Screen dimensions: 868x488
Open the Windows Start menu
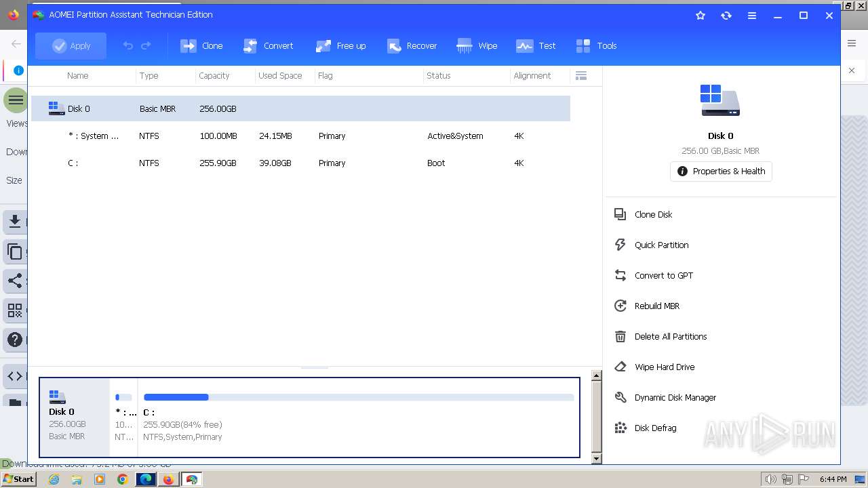(x=18, y=479)
